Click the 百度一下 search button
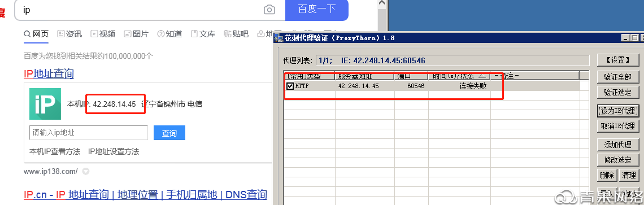Viewport: 644px width, 205px height. pos(317,10)
